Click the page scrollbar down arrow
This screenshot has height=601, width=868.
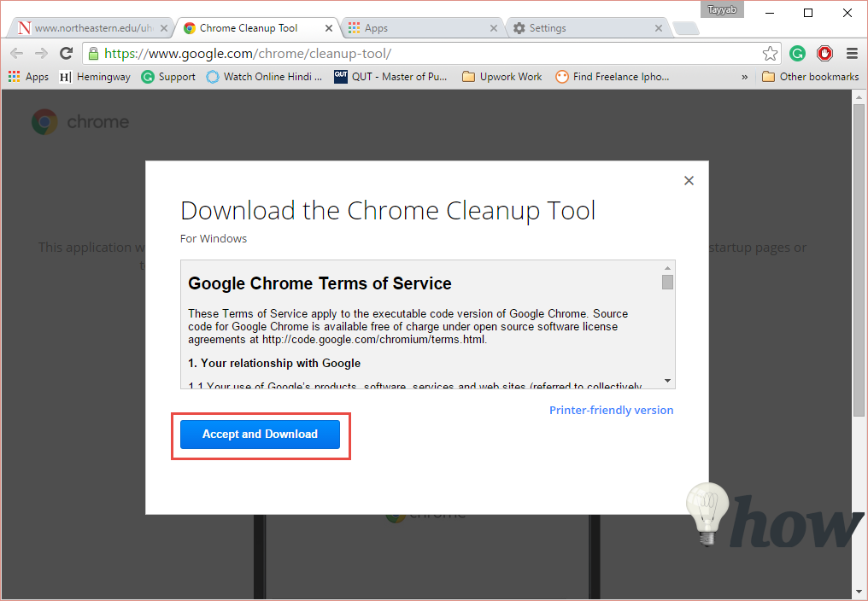(x=859, y=592)
